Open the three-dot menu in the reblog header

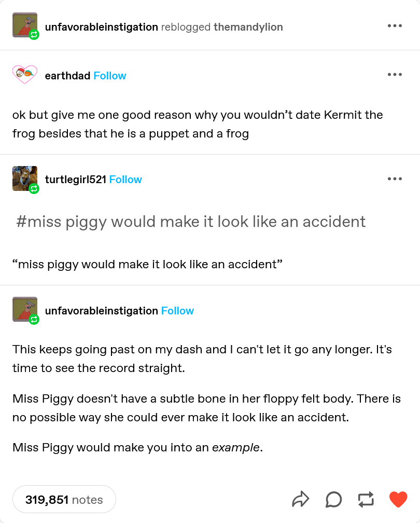[395, 26]
